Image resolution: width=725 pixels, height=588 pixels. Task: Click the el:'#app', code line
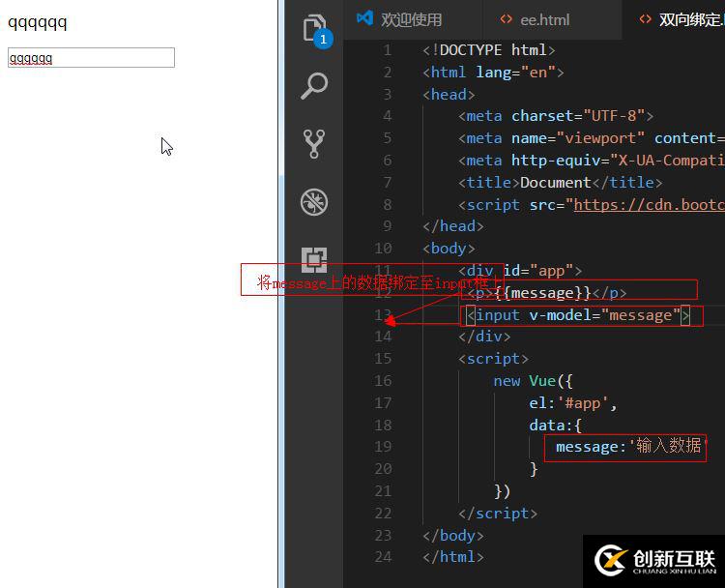573,403
